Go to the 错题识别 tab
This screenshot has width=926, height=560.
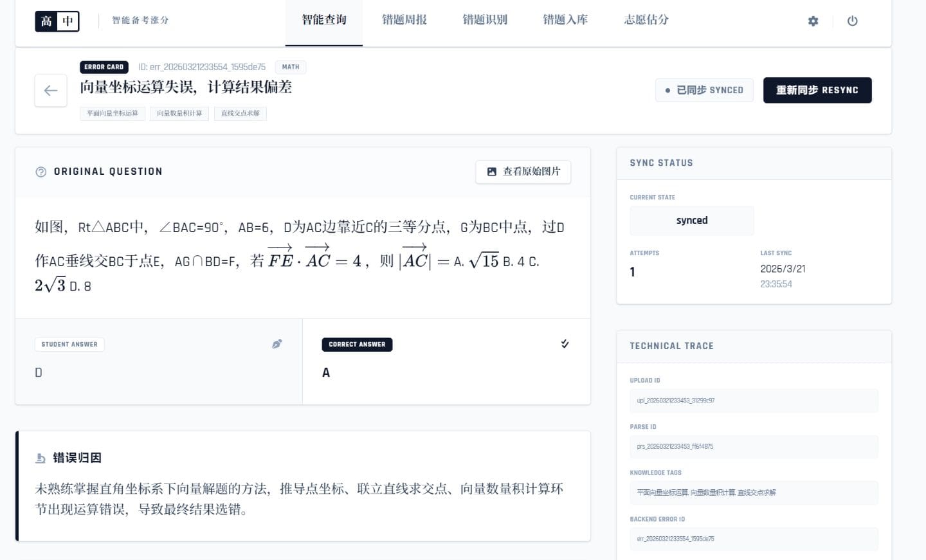[x=485, y=20]
